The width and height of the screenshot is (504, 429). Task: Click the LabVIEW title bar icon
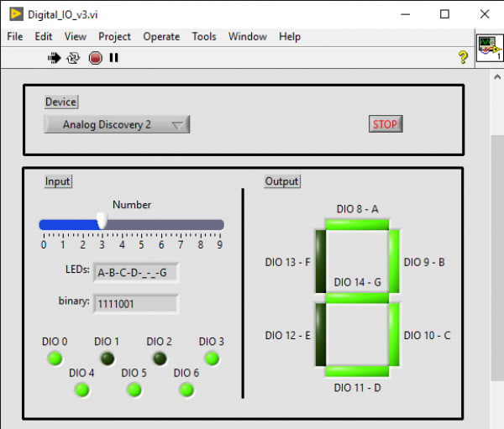(x=17, y=14)
